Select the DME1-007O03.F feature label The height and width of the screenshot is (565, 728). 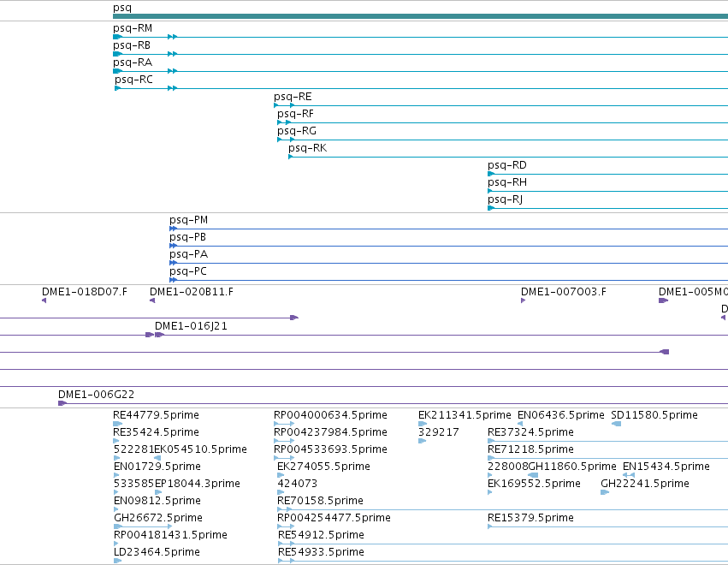click(564, 292)
